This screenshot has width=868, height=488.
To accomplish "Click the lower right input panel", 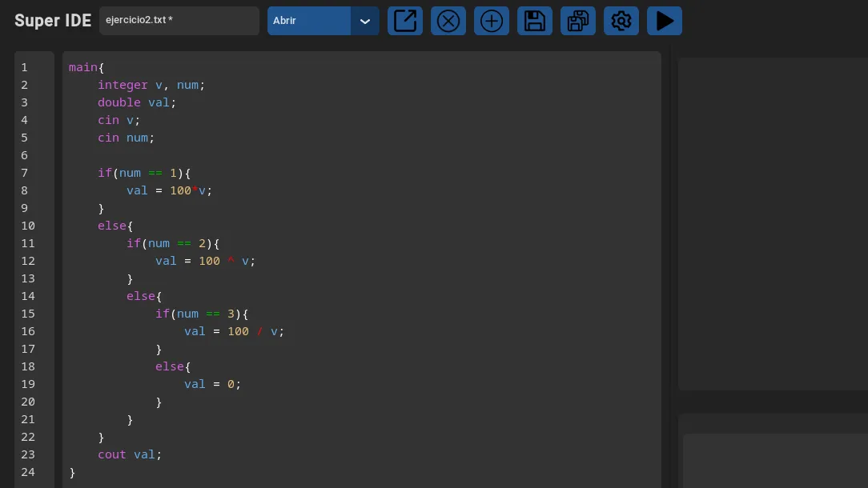I will [x=775, y=461].
